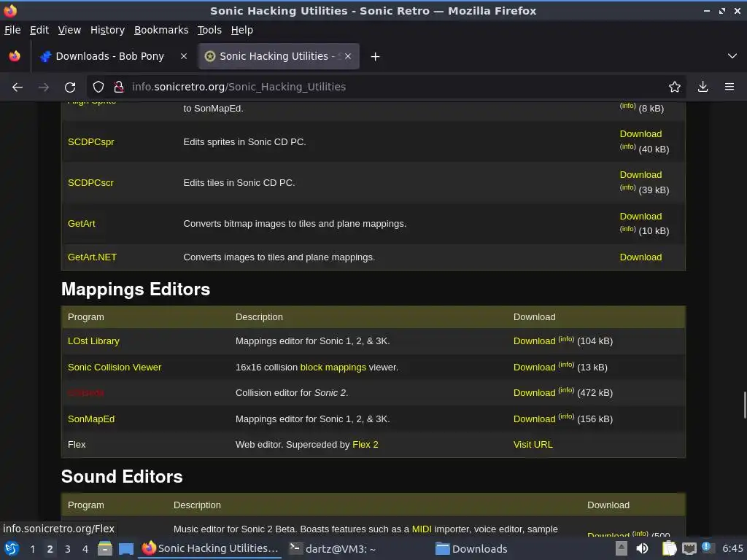The height and width of the screenshot is (560, 747).
Task: Click the page vertical scrollbar thumb
Action: click(x=744, y=405)
